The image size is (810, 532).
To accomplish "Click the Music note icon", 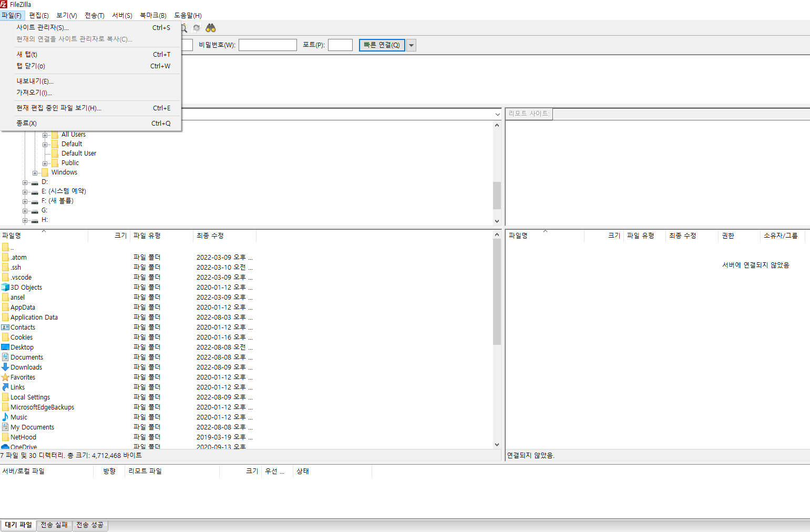I will pos(5,417).
